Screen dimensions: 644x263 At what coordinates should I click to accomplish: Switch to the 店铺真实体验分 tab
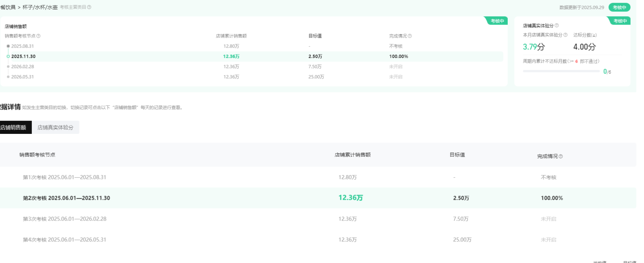pyautogui.click(x=55, y=127)
